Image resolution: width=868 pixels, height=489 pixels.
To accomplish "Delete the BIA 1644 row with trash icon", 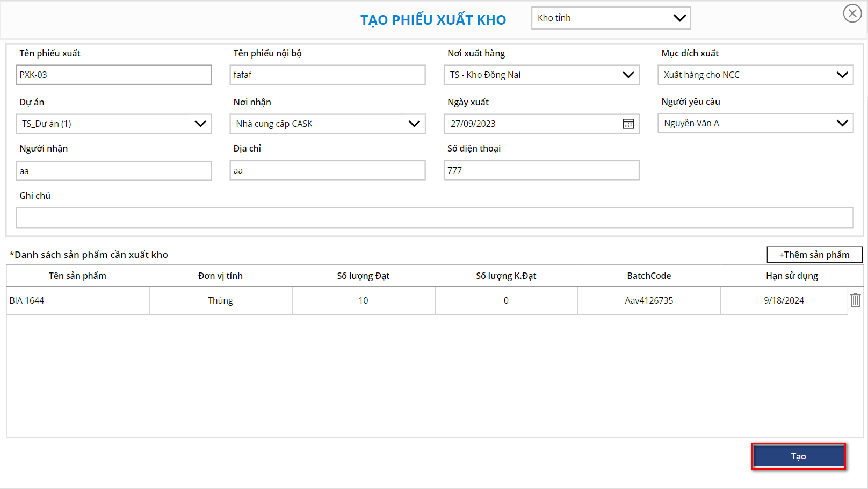I will (855, 300).
